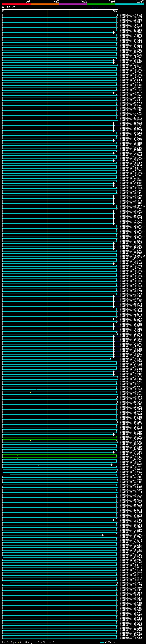
Task: Select hit label UniRef100_Q90ZF4
Action: pos(131,80)
